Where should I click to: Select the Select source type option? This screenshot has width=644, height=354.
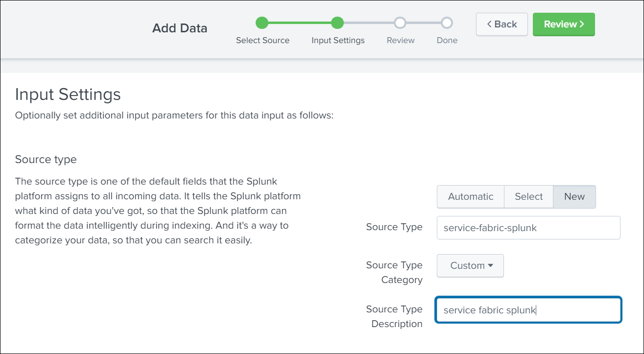click(528, 196)
